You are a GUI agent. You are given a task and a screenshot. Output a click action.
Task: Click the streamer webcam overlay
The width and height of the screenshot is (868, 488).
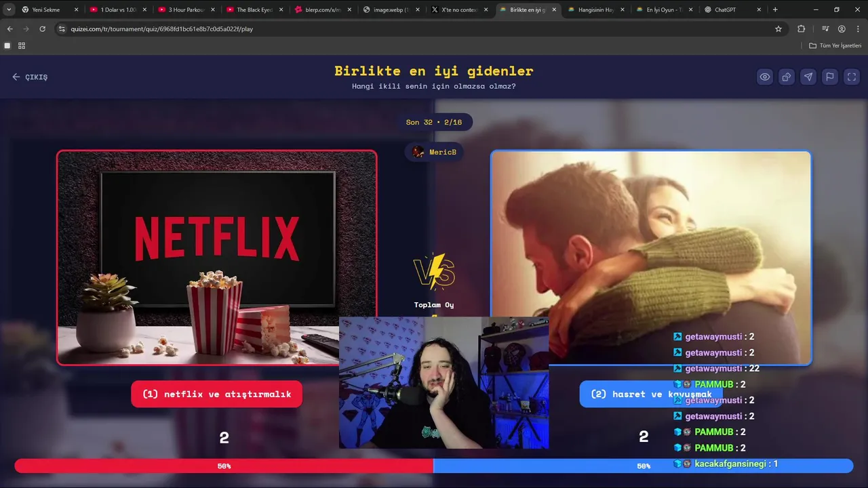pyautogui.click(x=444, y=383)
